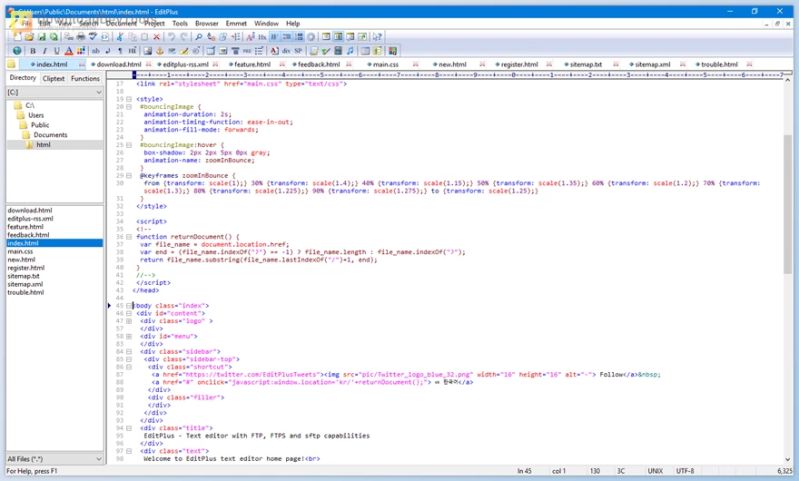Viewport: 799px width, 481px height.
Task: Click the Set Font icon
Action: 250,37
